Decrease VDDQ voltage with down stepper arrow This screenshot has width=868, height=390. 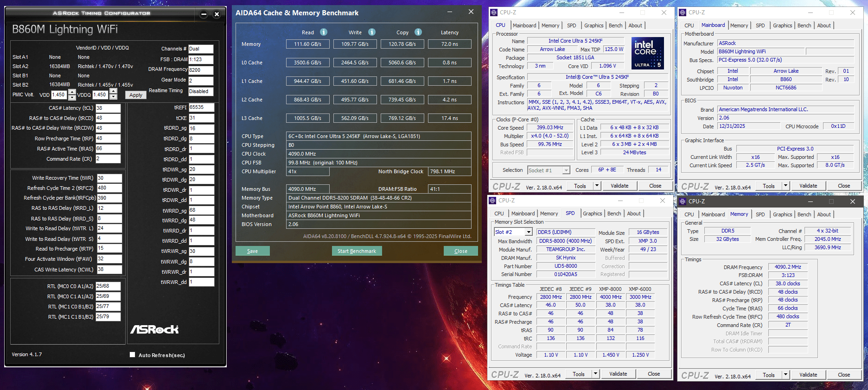point(114,97)
